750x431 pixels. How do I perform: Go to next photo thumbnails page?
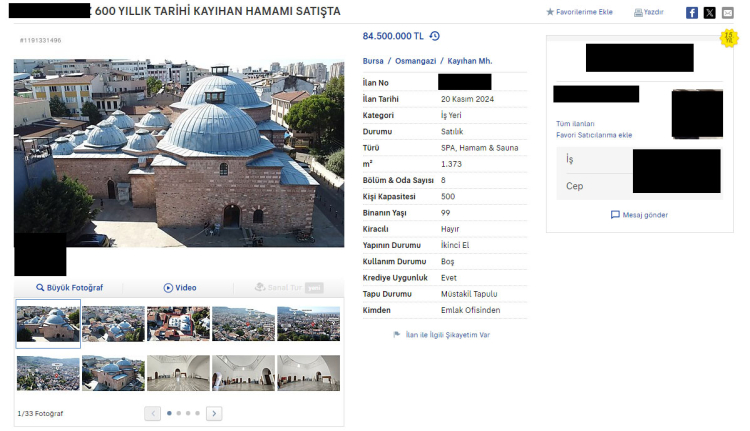[214, 413]
